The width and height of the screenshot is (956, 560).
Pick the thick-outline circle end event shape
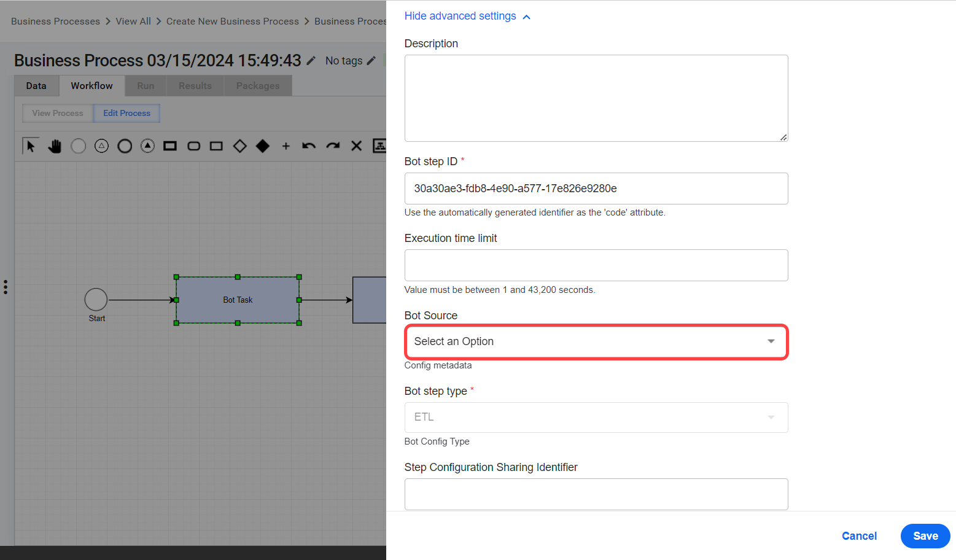coord(125,146)
